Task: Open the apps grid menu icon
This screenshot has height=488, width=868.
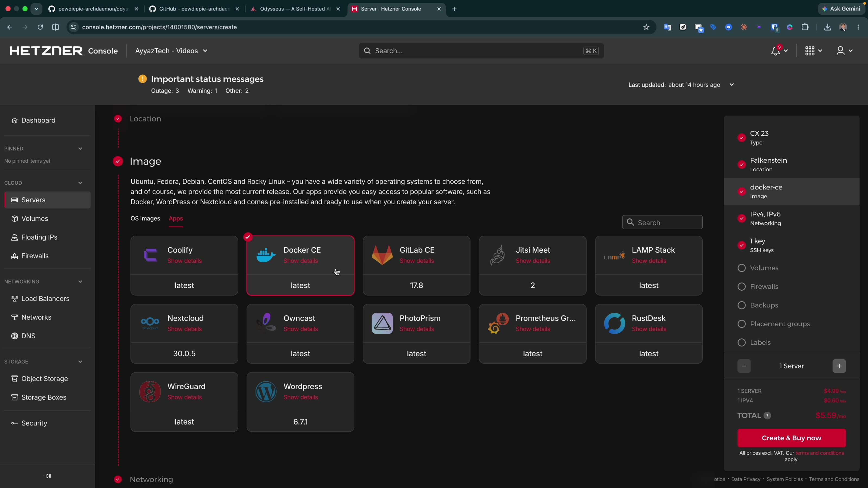Action: point(810,51)
